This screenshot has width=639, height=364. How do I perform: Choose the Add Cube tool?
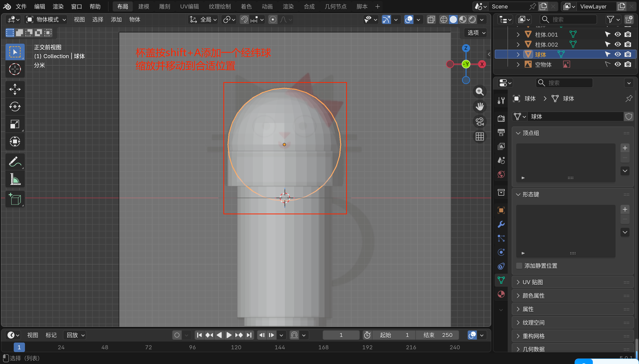click(15, 199)
